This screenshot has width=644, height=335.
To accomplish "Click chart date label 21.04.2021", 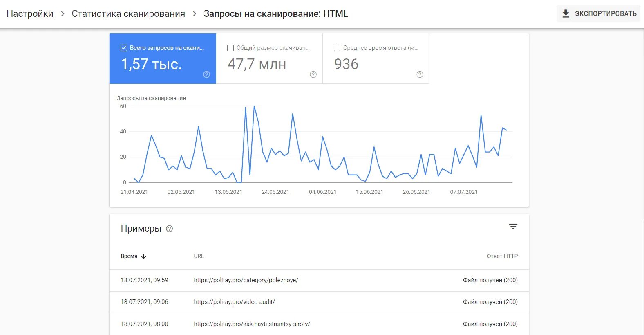I will point(134,192).
